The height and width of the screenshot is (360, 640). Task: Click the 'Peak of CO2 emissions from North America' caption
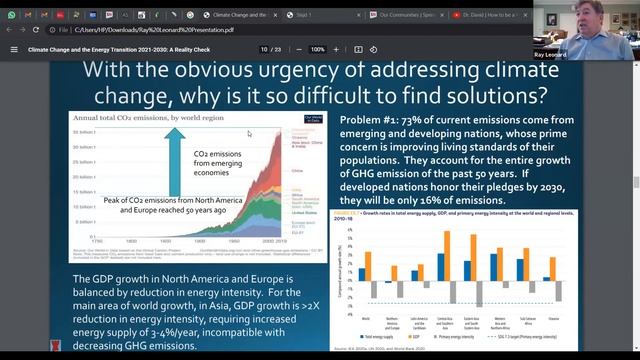click(173, 205)
